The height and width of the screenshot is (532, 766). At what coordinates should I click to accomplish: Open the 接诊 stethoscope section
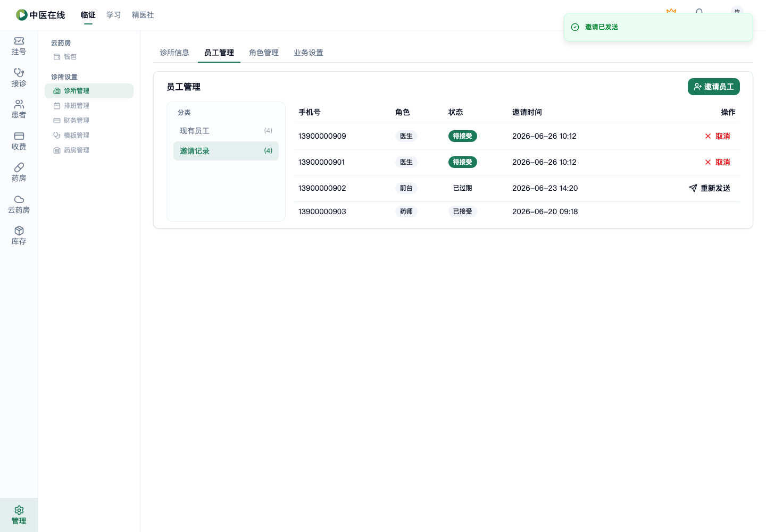[x=19, y=78]
